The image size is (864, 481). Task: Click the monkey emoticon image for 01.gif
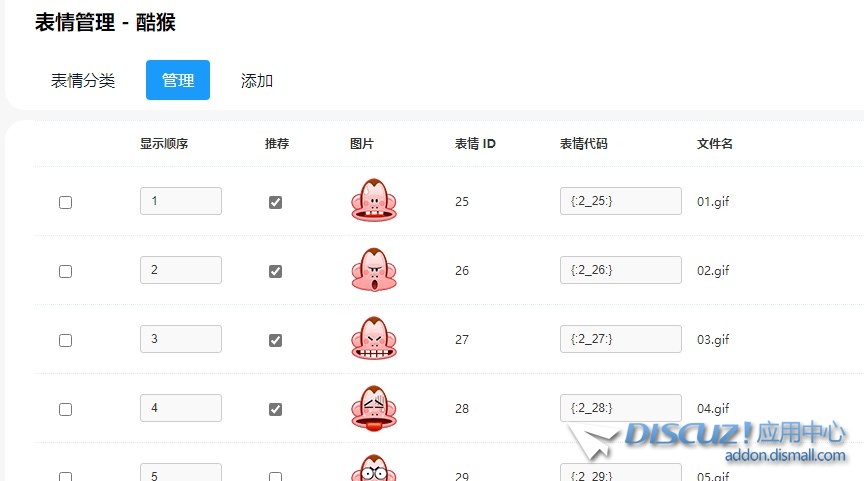[374, 200]
